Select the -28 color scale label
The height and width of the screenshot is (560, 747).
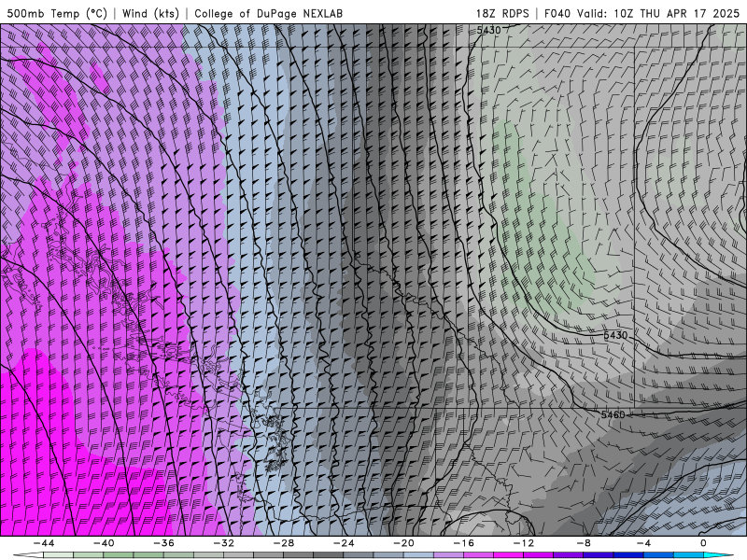coord(284,543)
